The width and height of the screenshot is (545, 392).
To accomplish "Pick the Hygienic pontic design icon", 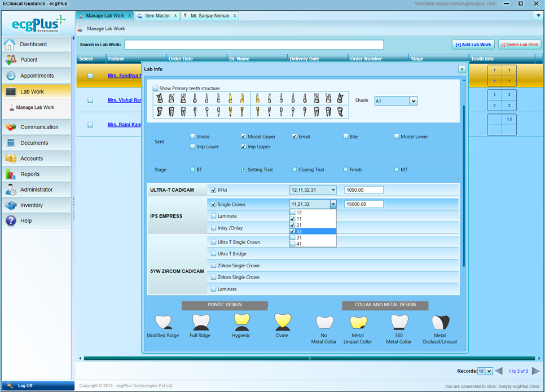I will click(x=241, y=323).
